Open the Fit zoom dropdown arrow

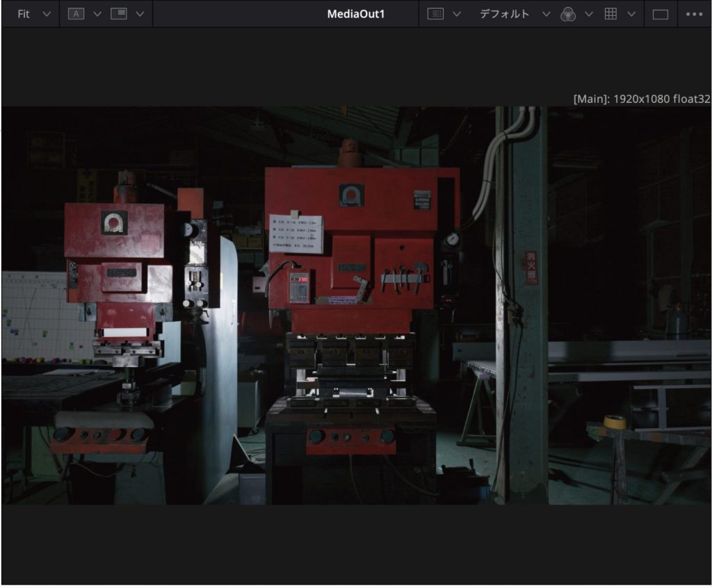click(x=47, y=14)
